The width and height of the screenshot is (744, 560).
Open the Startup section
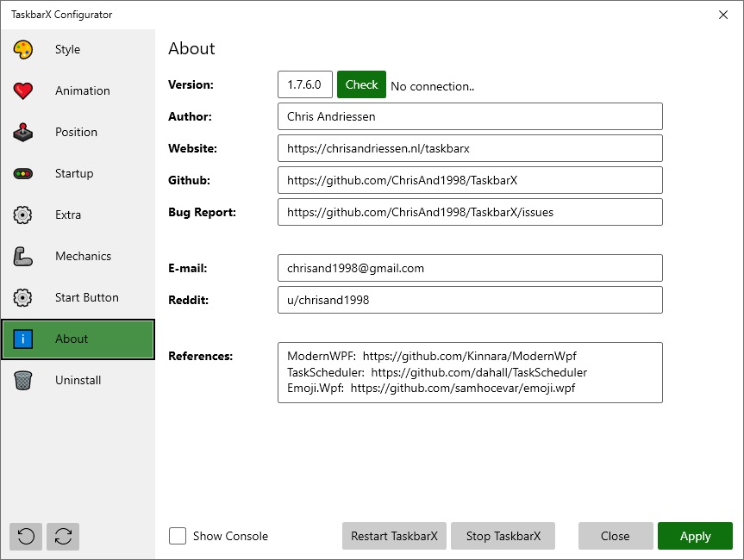pos(78,173)
